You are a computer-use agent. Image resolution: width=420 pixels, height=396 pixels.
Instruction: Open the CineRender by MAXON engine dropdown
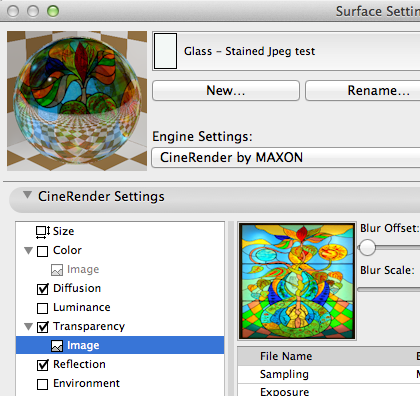tap(286, 158)
